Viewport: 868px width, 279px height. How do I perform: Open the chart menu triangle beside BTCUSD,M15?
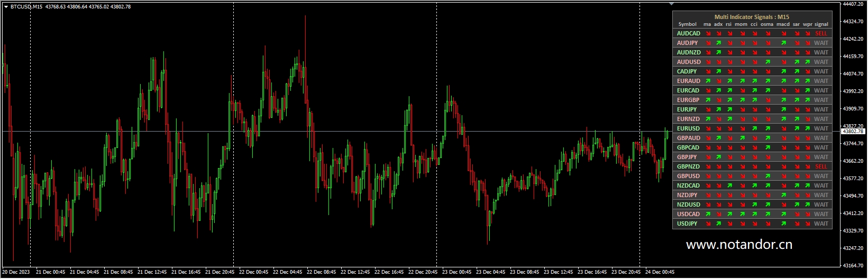coord(6,7)
